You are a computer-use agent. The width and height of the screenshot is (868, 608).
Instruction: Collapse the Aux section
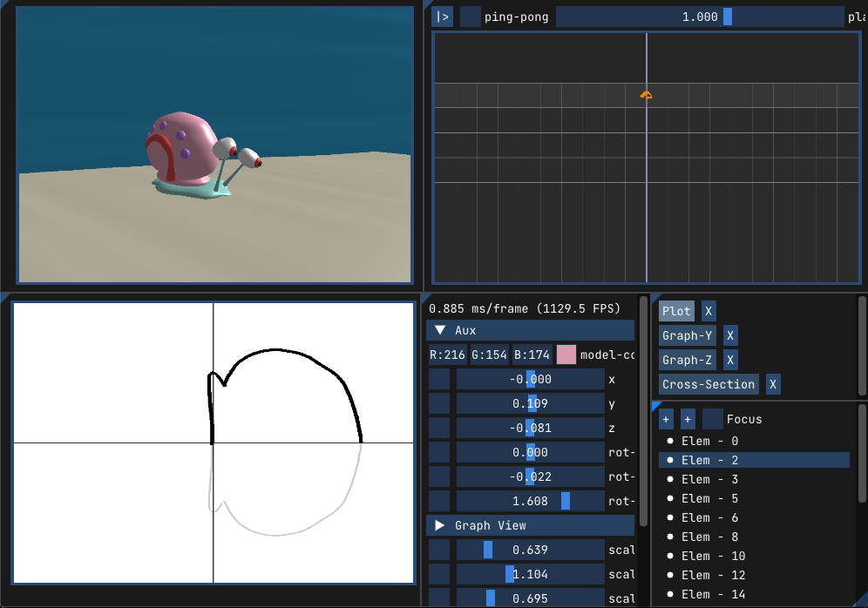coord(531,330)
